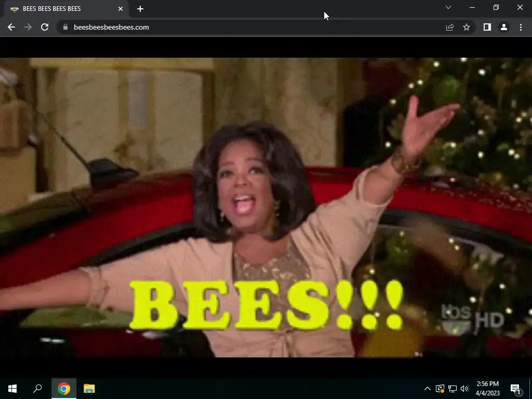532x399 pixels.
Task: Close the BEES BEES BEES BEES tab
Action: tap(121, 9)
